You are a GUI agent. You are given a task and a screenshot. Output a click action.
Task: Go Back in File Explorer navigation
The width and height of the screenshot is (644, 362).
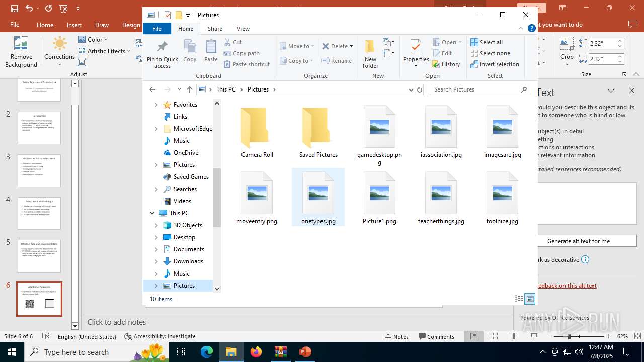152,89
